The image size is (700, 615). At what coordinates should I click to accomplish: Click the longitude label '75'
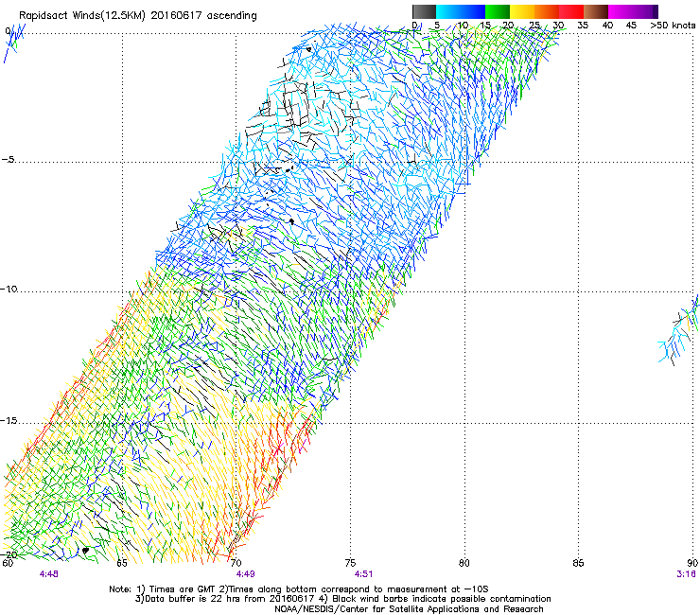coord(350,563)
